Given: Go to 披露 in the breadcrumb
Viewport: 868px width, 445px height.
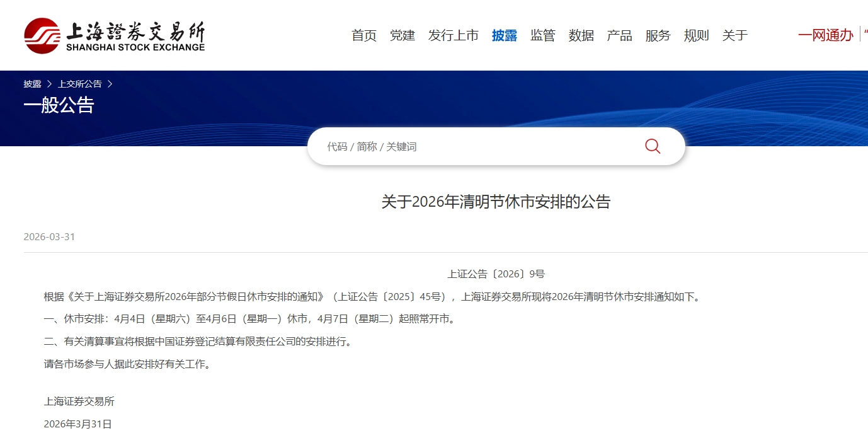Looking at the screenshot, I should coord(33,84).
